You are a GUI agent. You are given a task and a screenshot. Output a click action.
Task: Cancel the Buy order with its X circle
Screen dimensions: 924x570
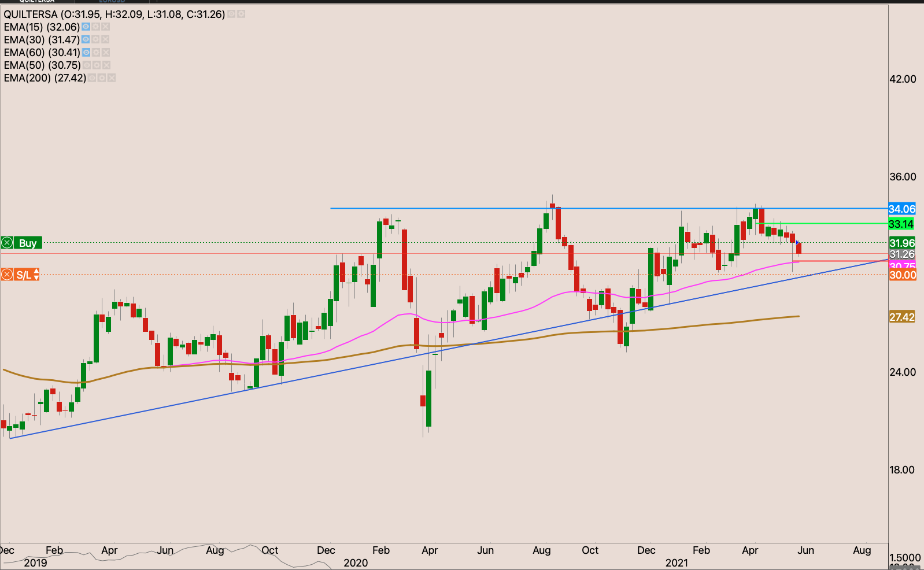tap(8, 243)
